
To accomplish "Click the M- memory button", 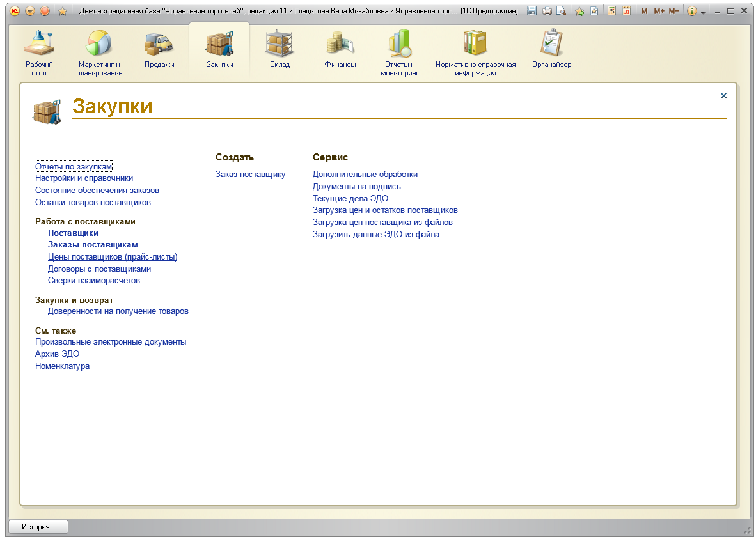I will 673,11.
